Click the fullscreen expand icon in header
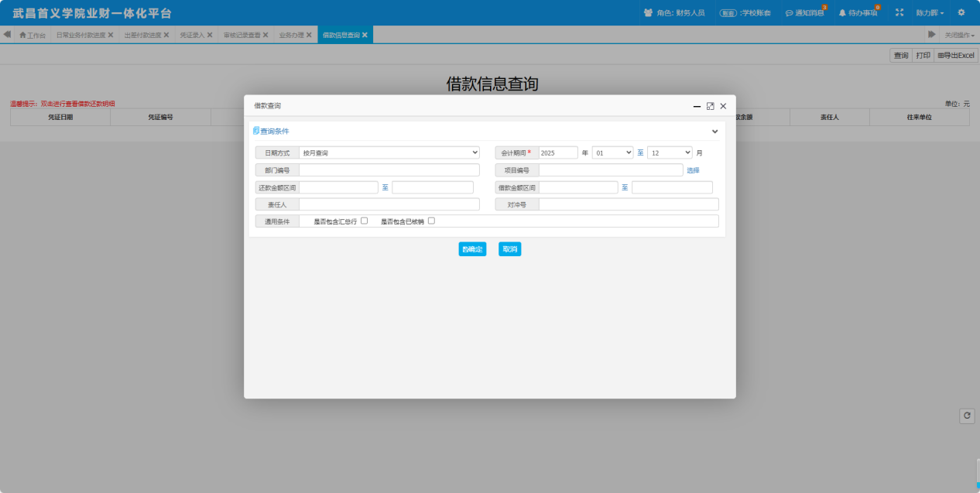This screenshot has width=980, height=493. point(899,13)
